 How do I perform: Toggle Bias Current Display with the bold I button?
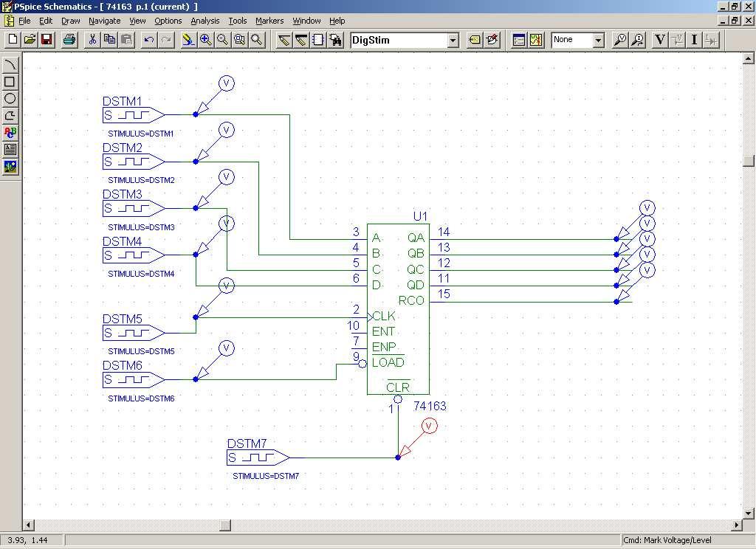[694, 40]
